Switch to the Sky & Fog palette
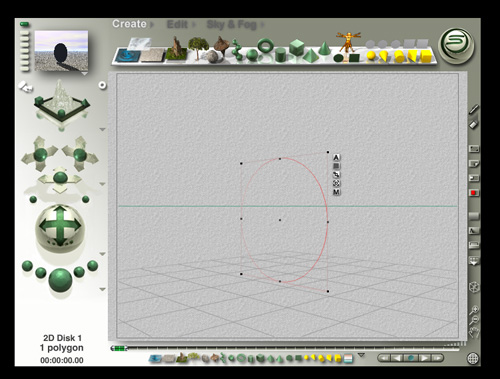 coord(232,24)
